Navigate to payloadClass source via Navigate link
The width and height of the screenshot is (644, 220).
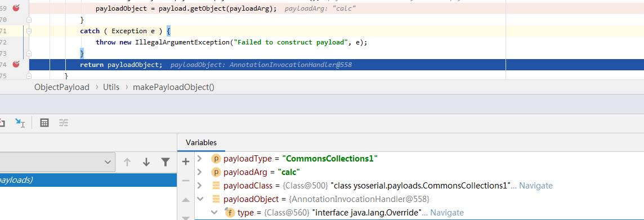coord(536,186)
